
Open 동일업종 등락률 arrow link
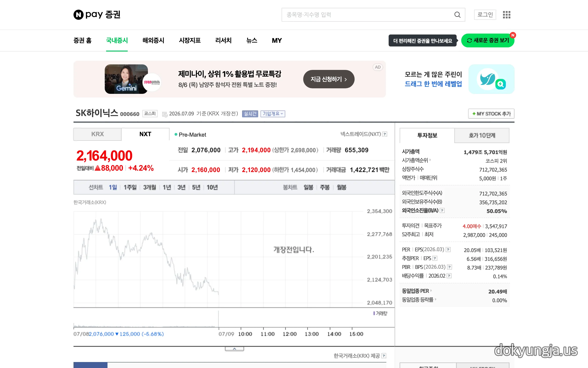pyautogui.click(x=435, y=299)
